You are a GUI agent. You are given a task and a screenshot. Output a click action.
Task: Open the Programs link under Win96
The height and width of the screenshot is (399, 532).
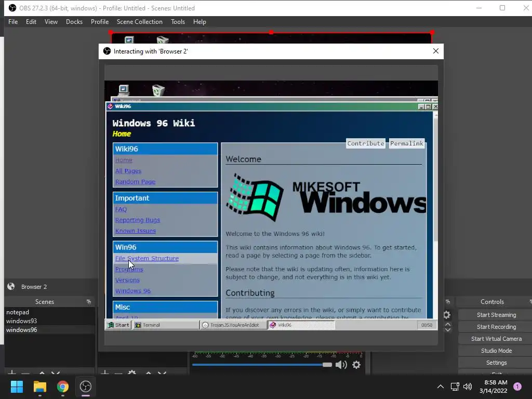129,270
